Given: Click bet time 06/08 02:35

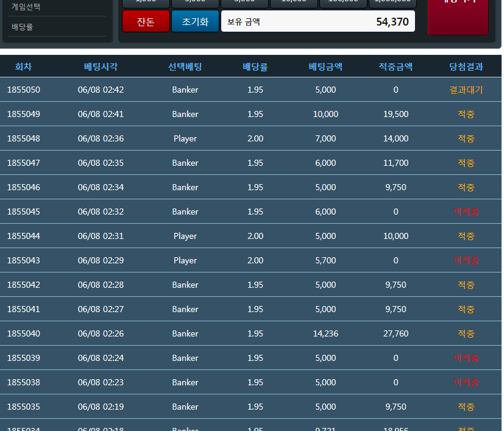Looking at the screenshot, I should point(101,163).
